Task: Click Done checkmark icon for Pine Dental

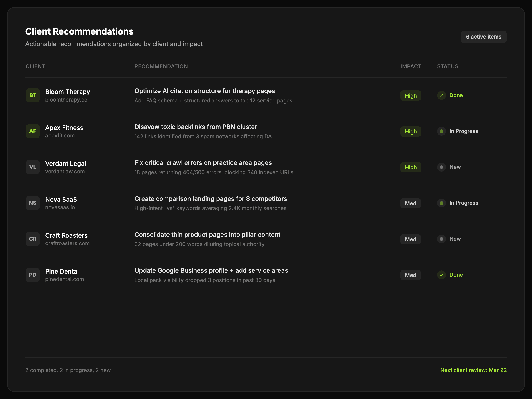Action: point(441,275)
